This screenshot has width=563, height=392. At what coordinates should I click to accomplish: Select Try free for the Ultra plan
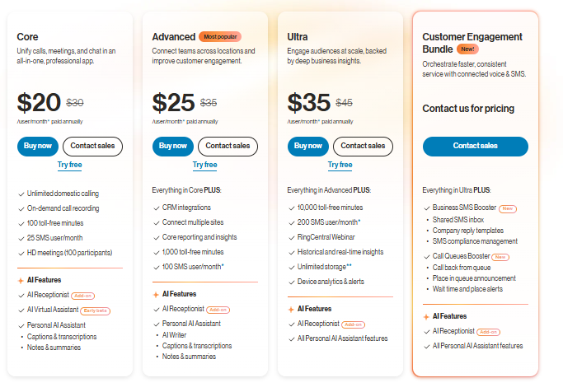340,165
